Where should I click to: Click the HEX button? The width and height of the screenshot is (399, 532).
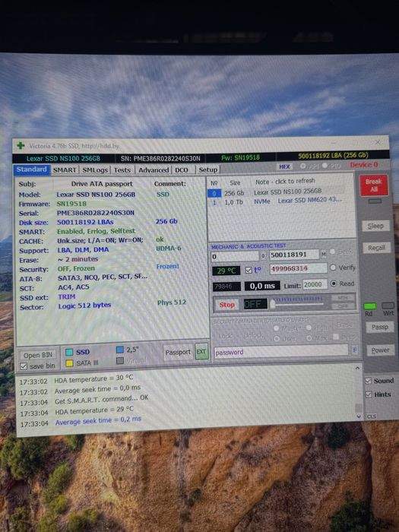pyautogui.click(x=284, y=166)
